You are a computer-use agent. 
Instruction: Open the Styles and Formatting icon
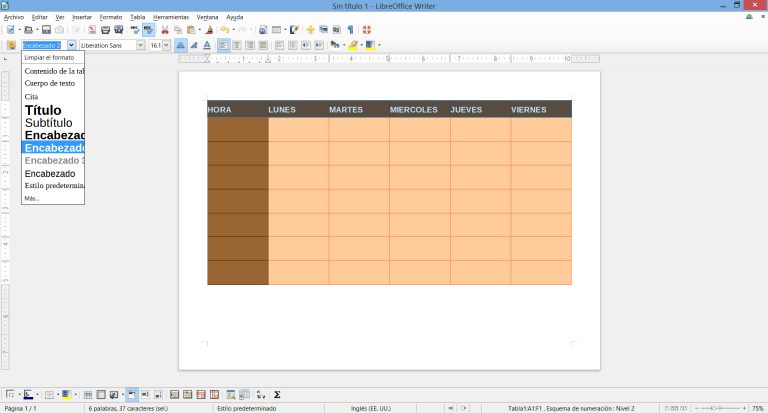(x=11, y=45)
